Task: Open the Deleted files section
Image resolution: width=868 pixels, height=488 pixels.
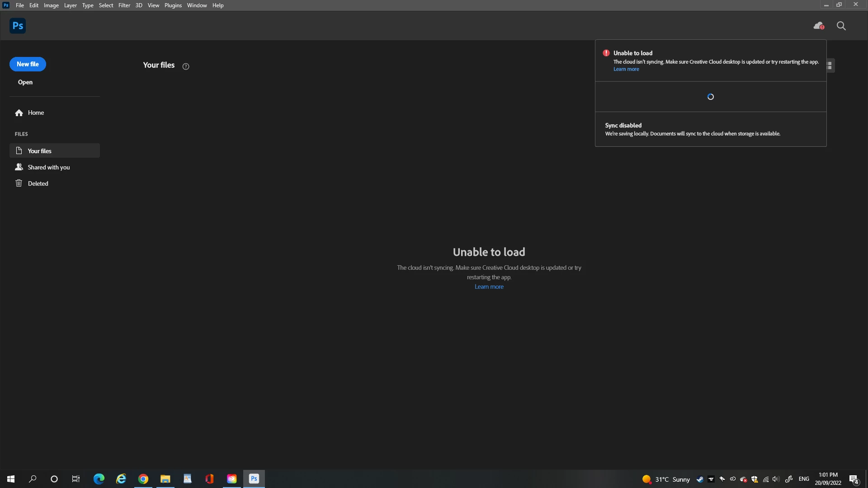Action: click(38, 183)
